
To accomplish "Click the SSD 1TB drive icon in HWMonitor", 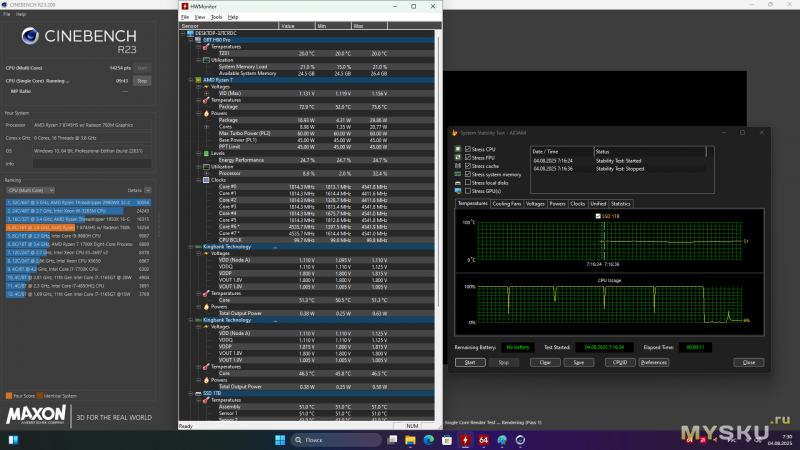I will coord(198,393).
